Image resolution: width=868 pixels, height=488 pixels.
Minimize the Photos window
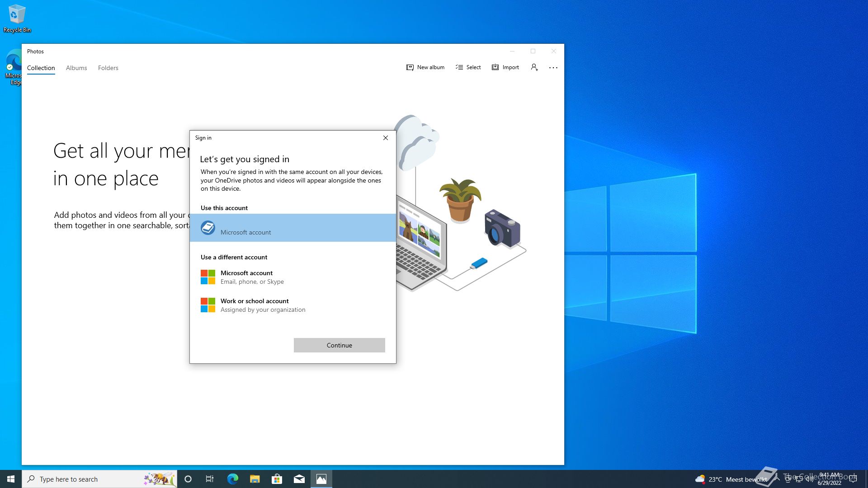point(512,51)
